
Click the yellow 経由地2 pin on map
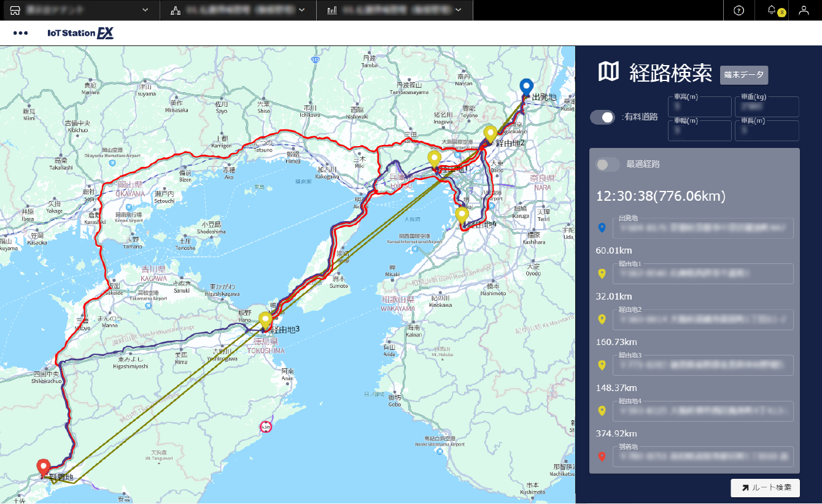(490, 134)
